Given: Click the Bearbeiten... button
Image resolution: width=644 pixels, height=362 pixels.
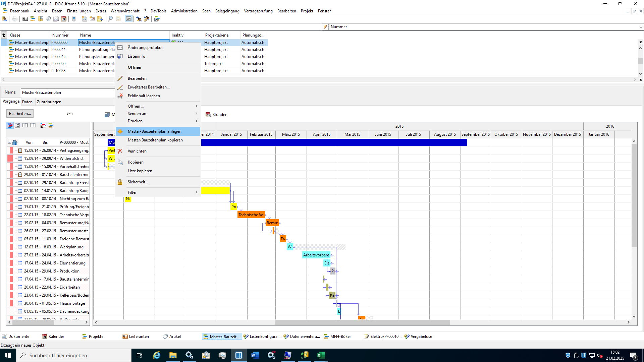Looking at the screenshot, I should tap(20, 114).
